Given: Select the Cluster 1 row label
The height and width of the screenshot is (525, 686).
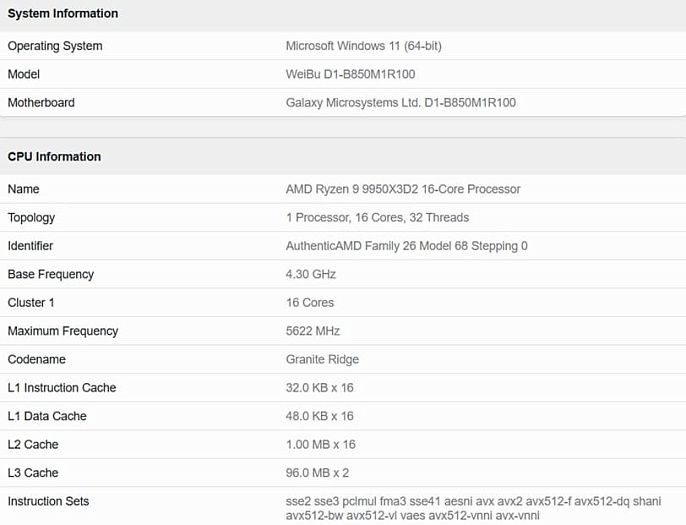Looking at the screenshot, I should [x=31, y=303].
